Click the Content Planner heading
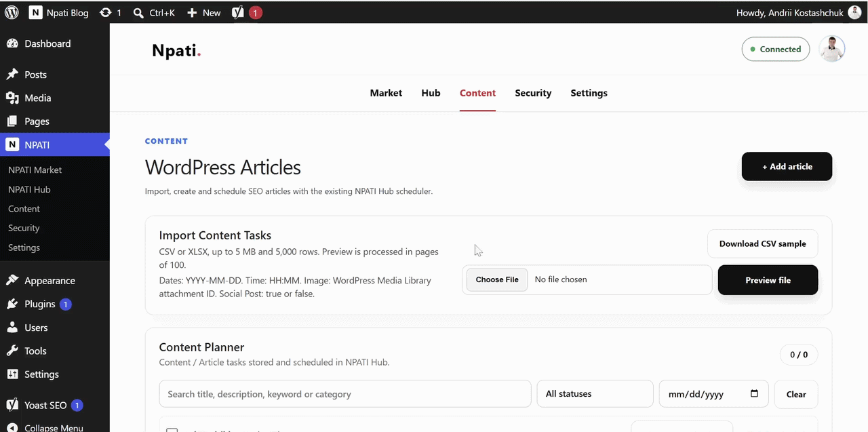The width and height of the screenshot is (868, 432). 201,347
